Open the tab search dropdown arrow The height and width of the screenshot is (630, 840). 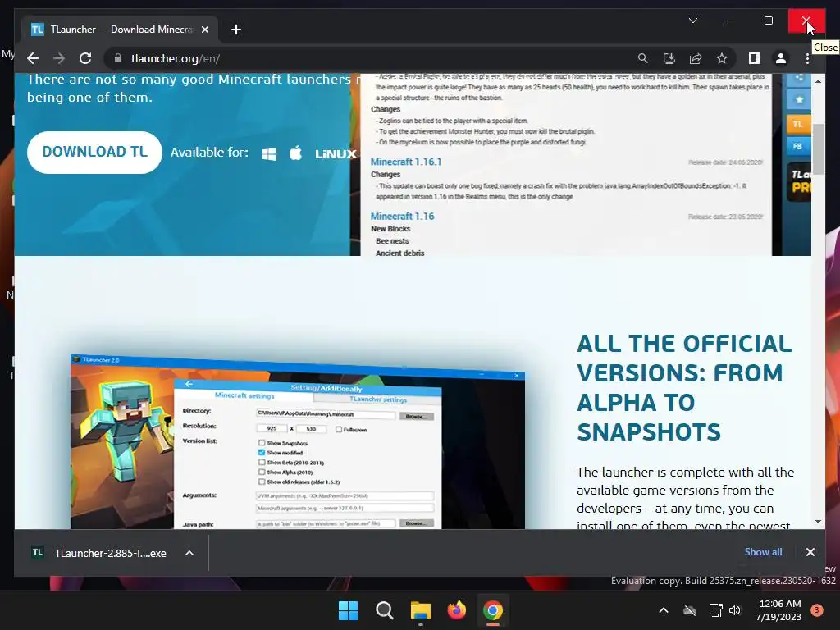pos(692,21)
